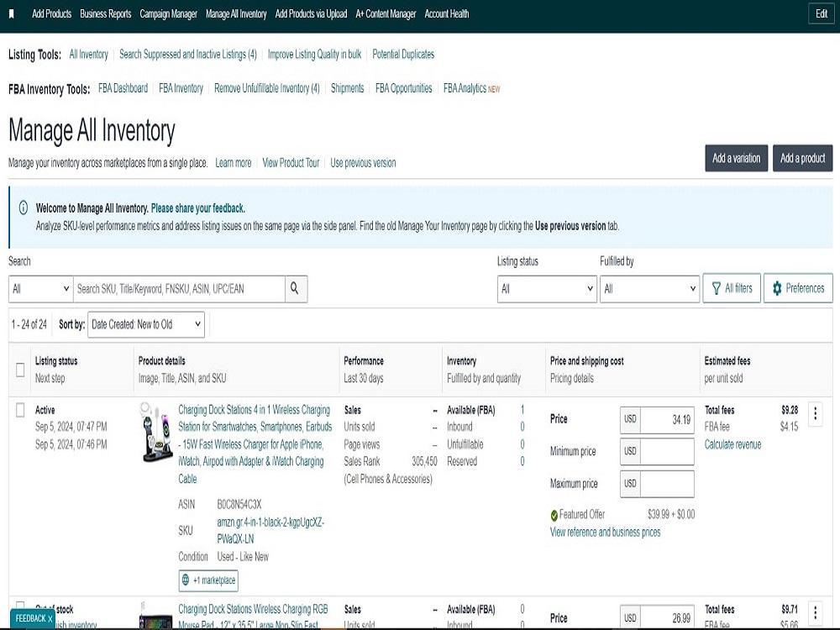This screenshot has width=840, height=630.
Task: Open Search Suppressed and Inactive Listings link
Action: pyautogui.click(x=188, y=54)
